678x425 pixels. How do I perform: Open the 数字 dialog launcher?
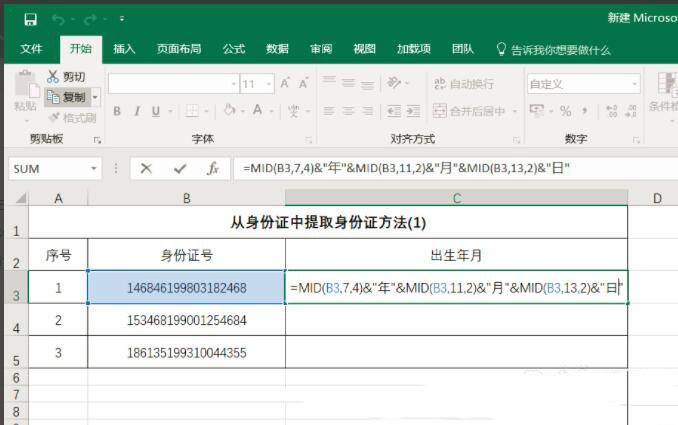pos(636,140)
